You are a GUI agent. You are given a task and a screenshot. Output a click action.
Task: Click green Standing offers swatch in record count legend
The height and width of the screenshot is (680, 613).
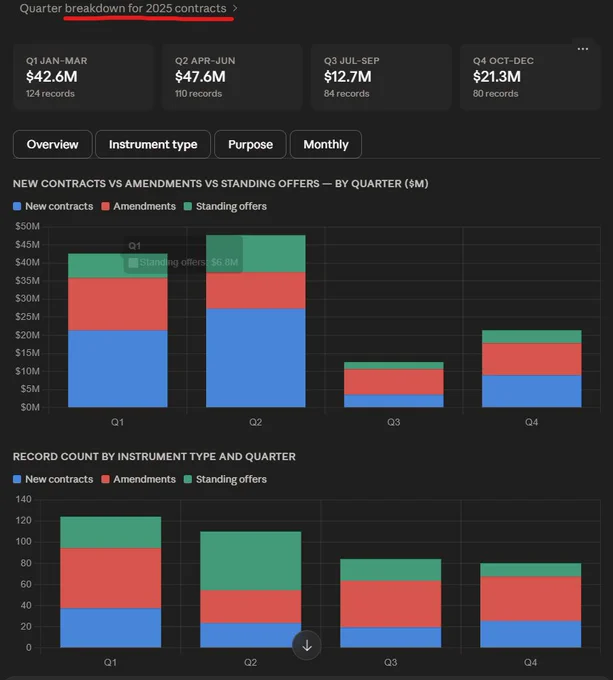[x=188, y=479]
